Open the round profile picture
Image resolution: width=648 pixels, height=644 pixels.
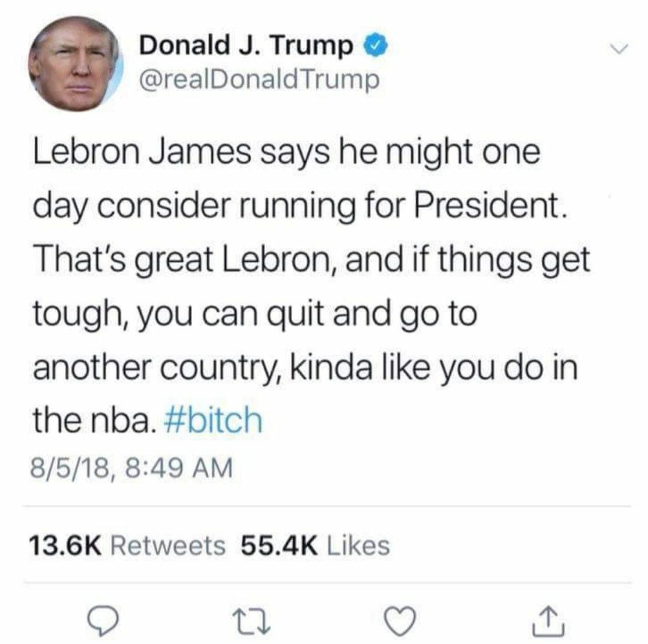click(74, 64)
